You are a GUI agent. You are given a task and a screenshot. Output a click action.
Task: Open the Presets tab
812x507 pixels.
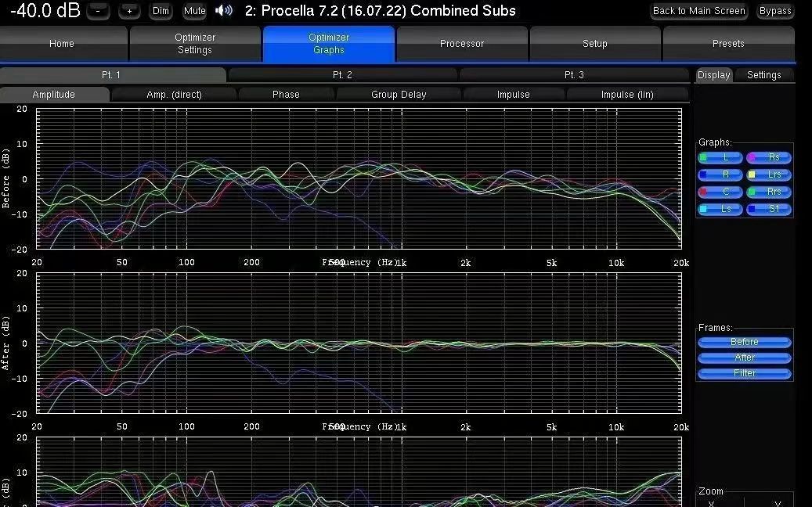728,44
